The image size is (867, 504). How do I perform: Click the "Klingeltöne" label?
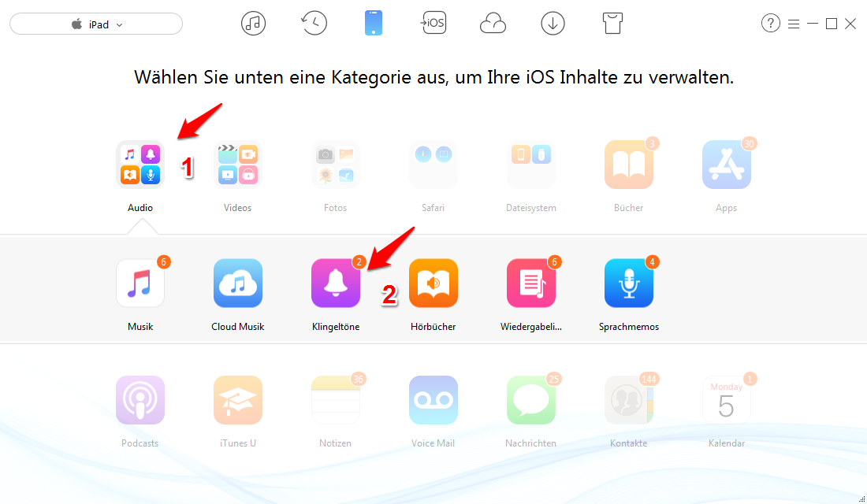pos(336,327)
